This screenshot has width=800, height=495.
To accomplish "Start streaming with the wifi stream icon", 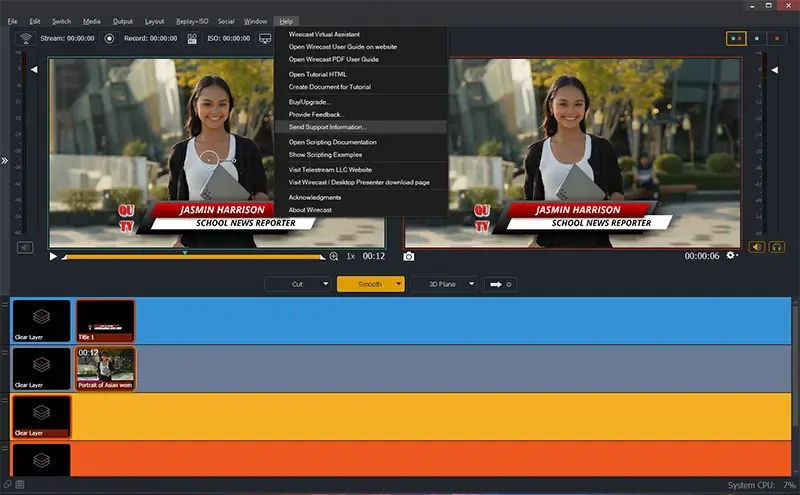I will pos(26,38).
